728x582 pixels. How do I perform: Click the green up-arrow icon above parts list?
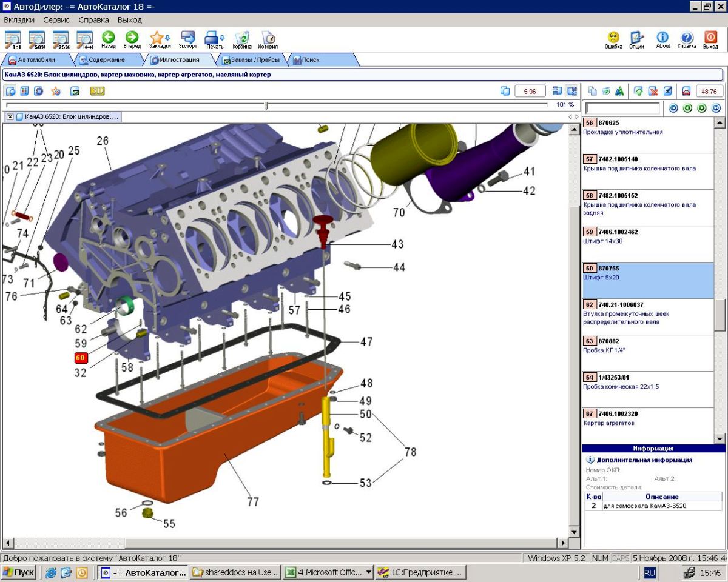[638, 91]
